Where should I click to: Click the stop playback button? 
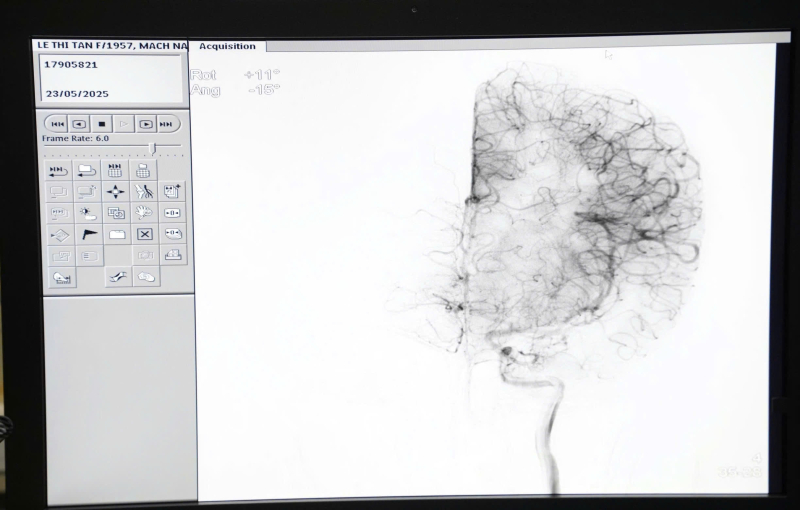pyautogui.click(x=101, y=124)
